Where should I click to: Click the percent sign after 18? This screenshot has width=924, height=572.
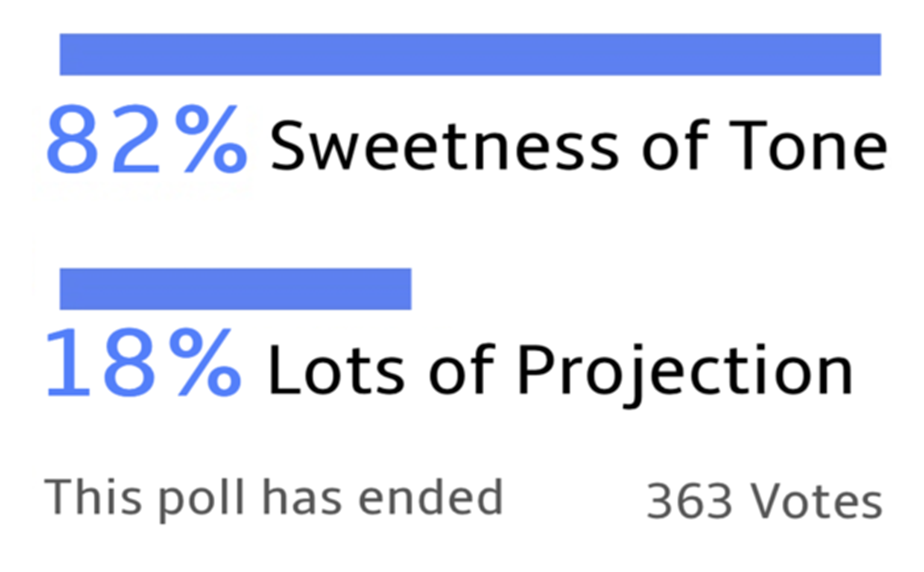(203, 366)
